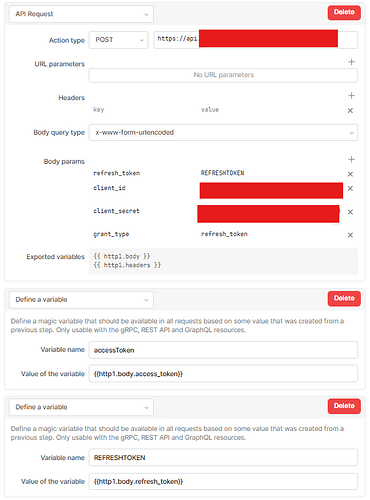
Task: Edit the http1.body.refresh_token value field
Action: tap(223, 482)
